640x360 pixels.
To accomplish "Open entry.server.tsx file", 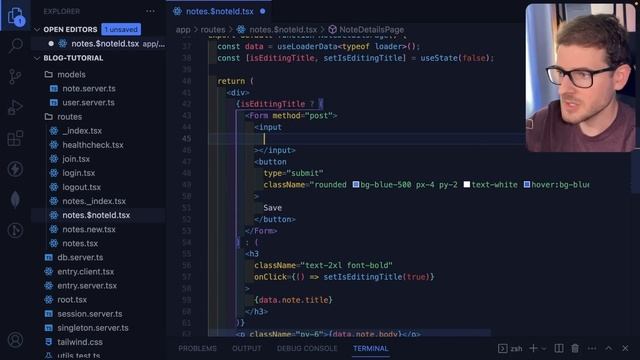I will (87, 286).
